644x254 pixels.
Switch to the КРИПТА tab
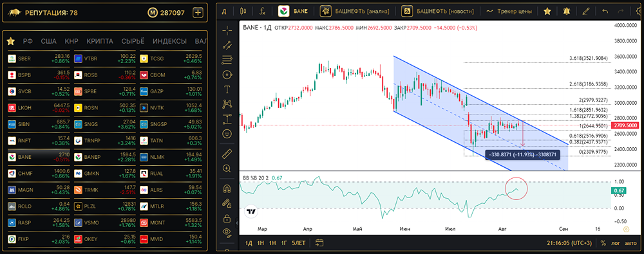click(x=100, y=41)
